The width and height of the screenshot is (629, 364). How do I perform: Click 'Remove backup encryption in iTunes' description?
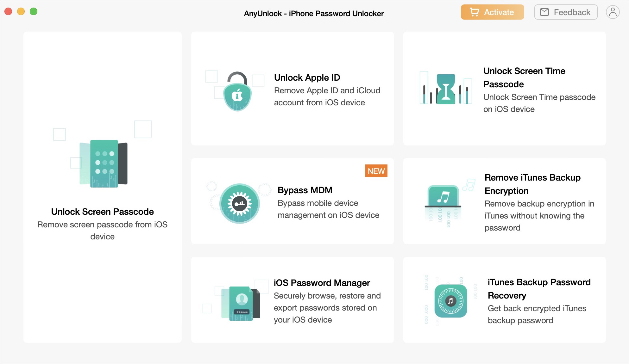click(x=539, y=216)
